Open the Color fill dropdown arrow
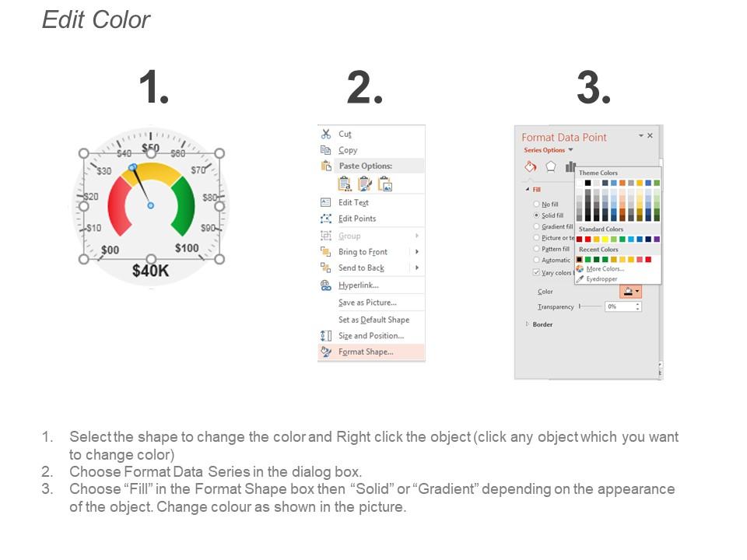Image resolution: width=747 pixels, height=560 pixels. click(636, 292)
